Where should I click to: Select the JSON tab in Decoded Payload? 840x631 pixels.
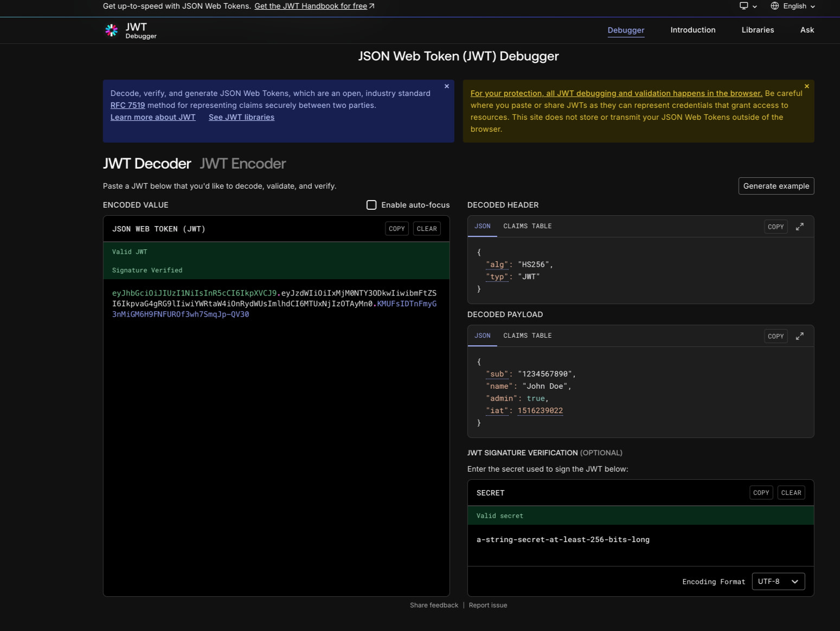click(482, 336)
